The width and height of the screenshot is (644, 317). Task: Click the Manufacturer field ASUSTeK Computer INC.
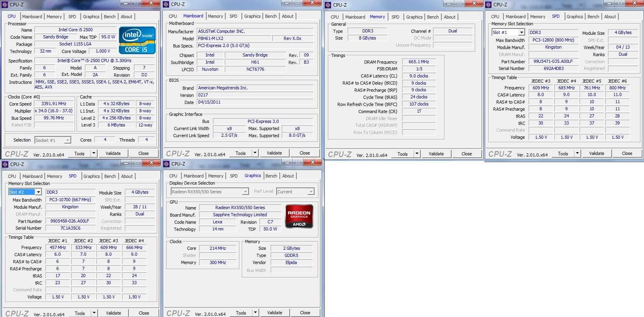[255, 31]
